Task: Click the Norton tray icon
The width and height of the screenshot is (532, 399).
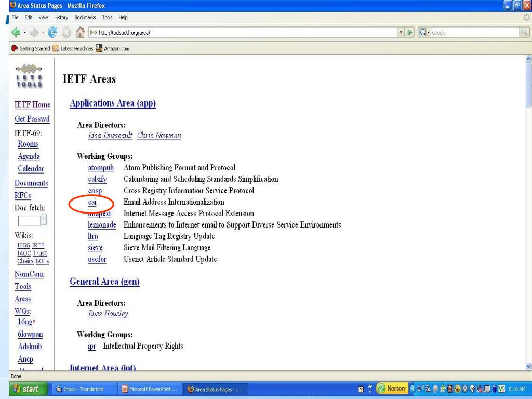Action: point(392,388)
